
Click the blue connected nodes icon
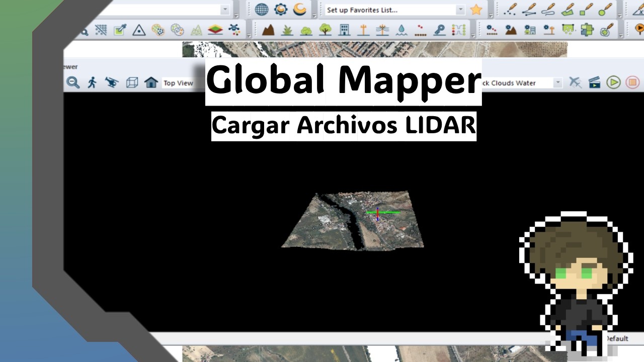coord(234,30)
